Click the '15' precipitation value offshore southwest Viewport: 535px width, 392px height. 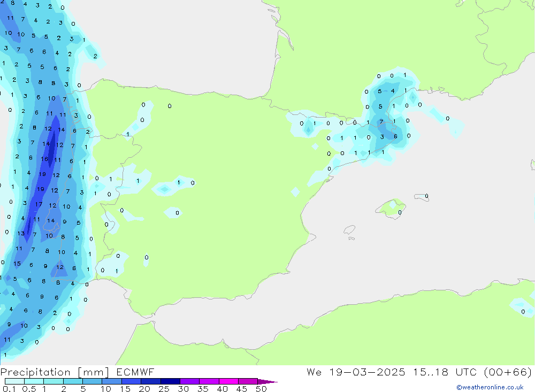(17, 263)
